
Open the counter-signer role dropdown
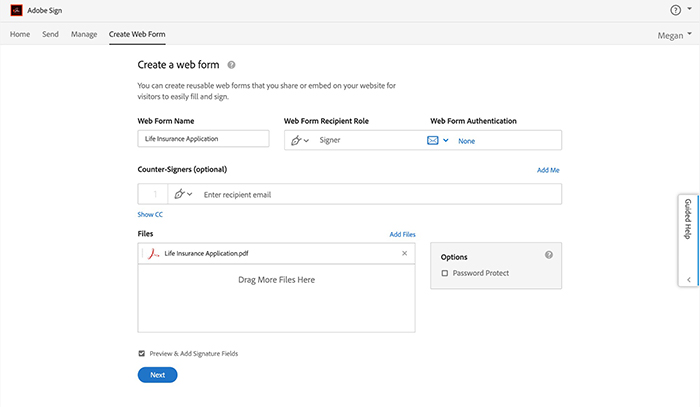(183, 194)
